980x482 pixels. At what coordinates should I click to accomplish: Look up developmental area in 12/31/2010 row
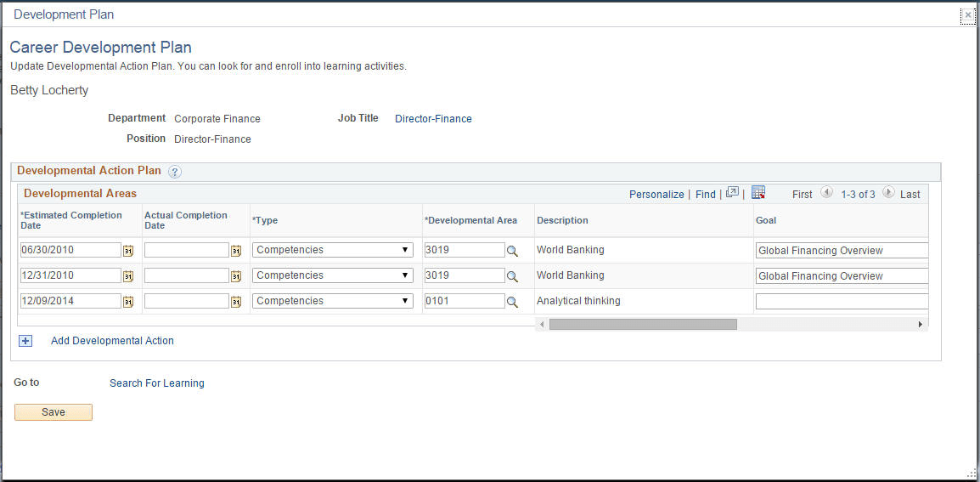512,276
